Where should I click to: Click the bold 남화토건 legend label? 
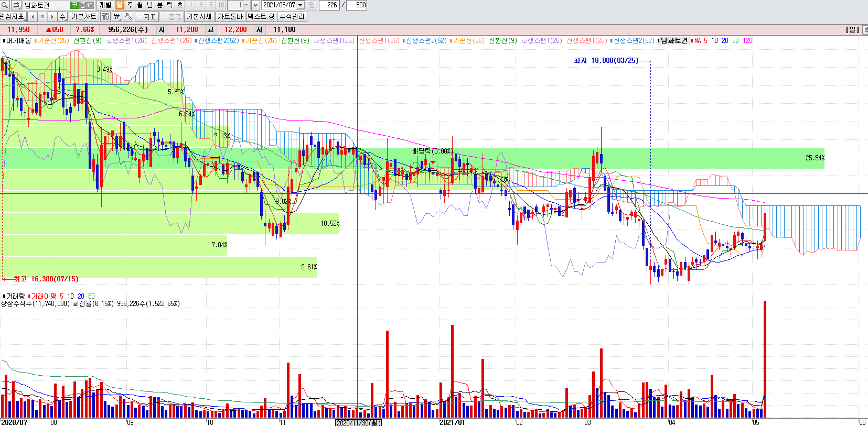(674, 40)
